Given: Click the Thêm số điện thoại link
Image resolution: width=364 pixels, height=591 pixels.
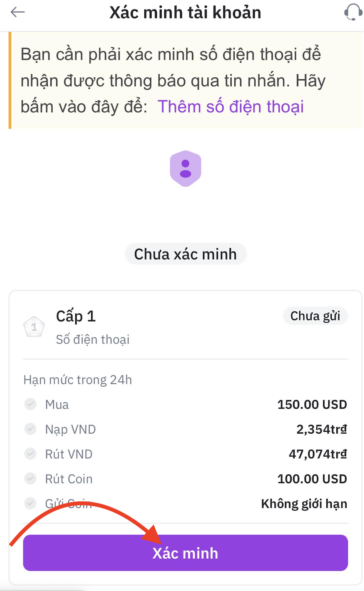Looking at the screenshot, I should (x=230, y=107).
